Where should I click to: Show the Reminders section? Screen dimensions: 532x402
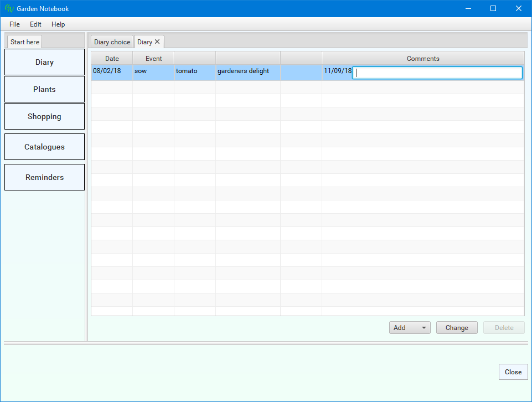click(44, 177)
